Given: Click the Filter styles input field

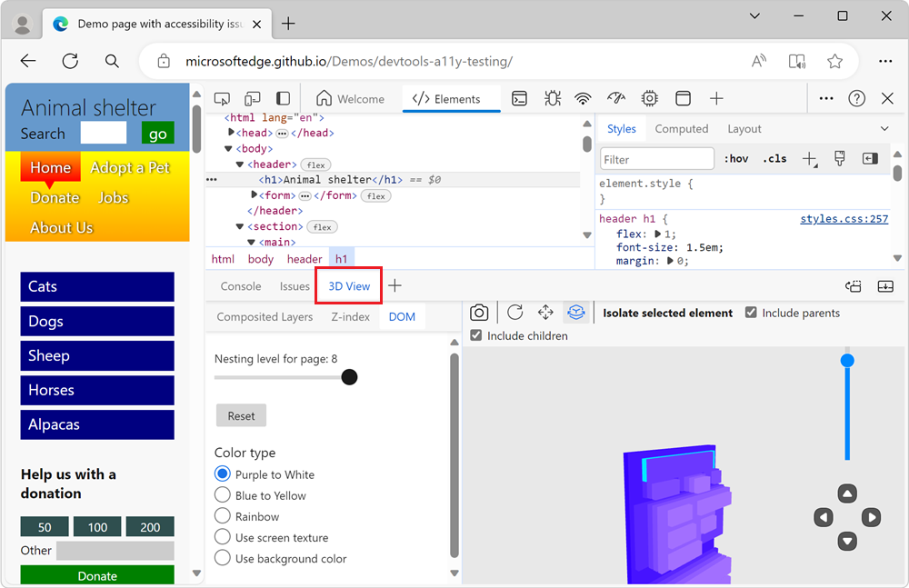Looking at the screenshot, I should [x=656, y=158].
